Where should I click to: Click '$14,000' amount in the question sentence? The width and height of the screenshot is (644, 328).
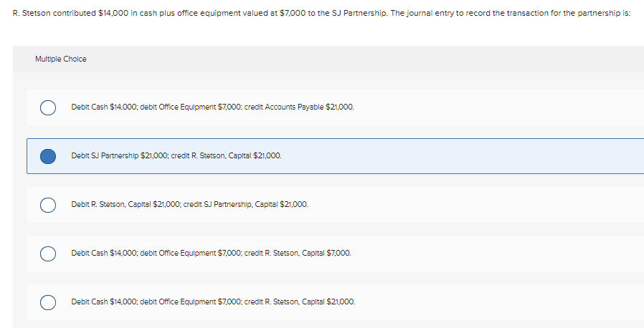[113, 13]
